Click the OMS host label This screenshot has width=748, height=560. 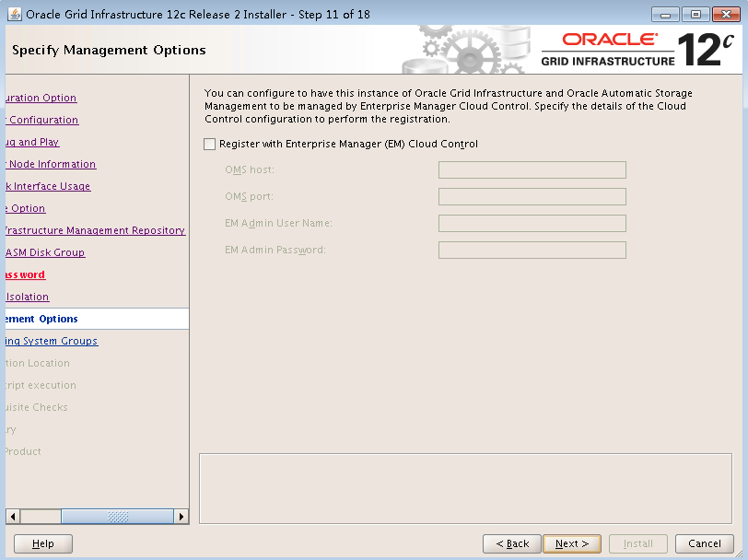[250, 169]
